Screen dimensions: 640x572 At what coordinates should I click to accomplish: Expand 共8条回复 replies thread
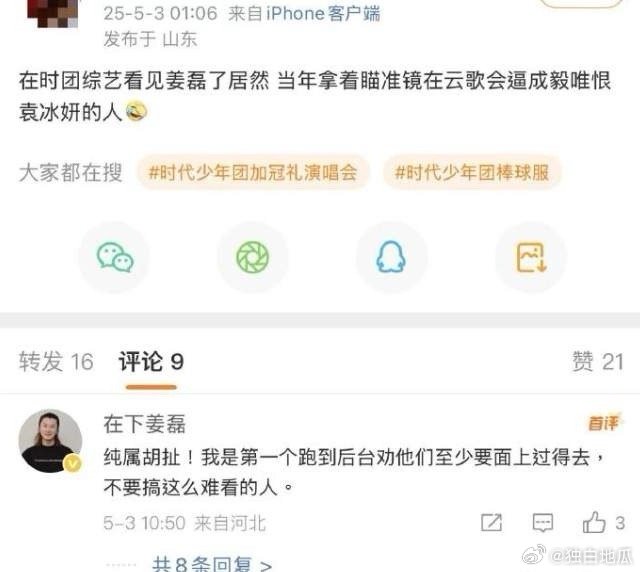point(211,564)
